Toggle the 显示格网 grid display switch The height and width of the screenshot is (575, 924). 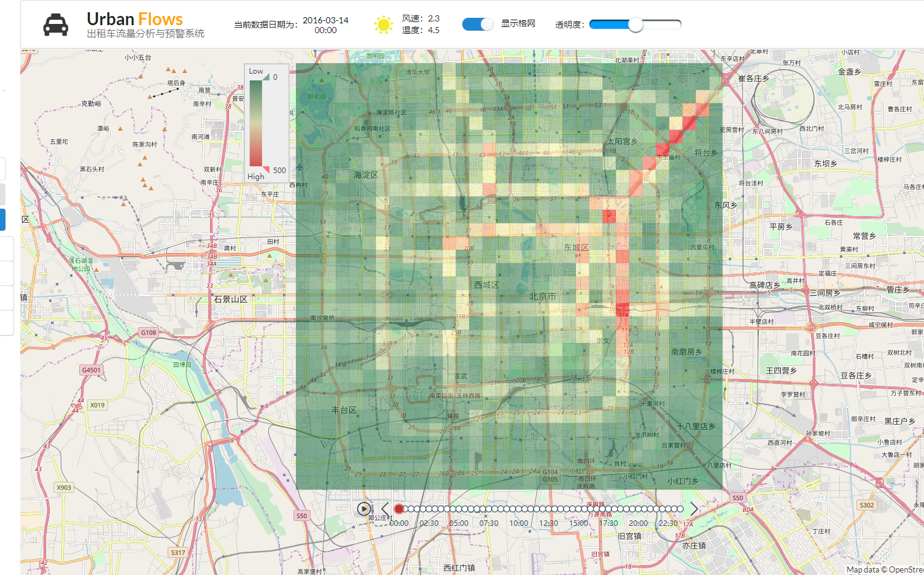(478, 24)
